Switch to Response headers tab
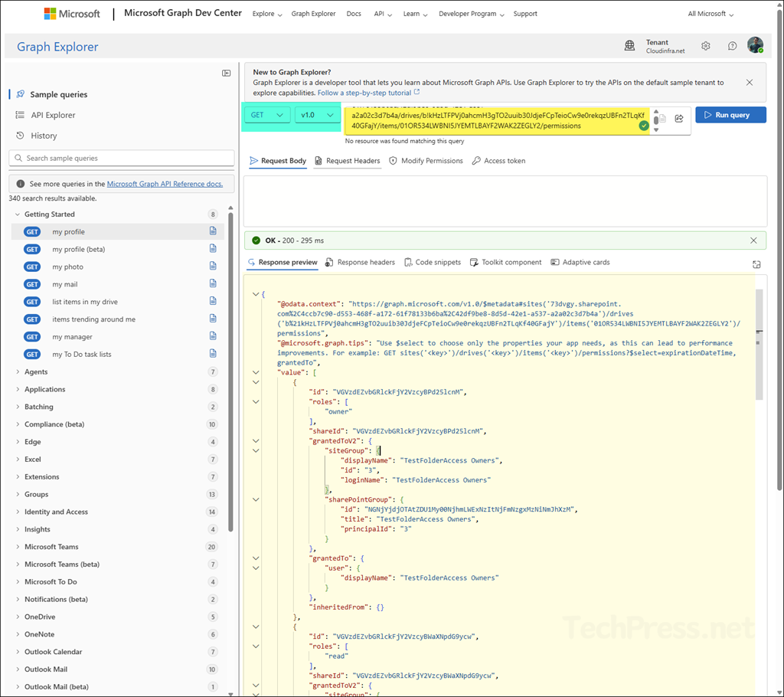The height and width of the screenshot is (697, 784). pos(360,262)
